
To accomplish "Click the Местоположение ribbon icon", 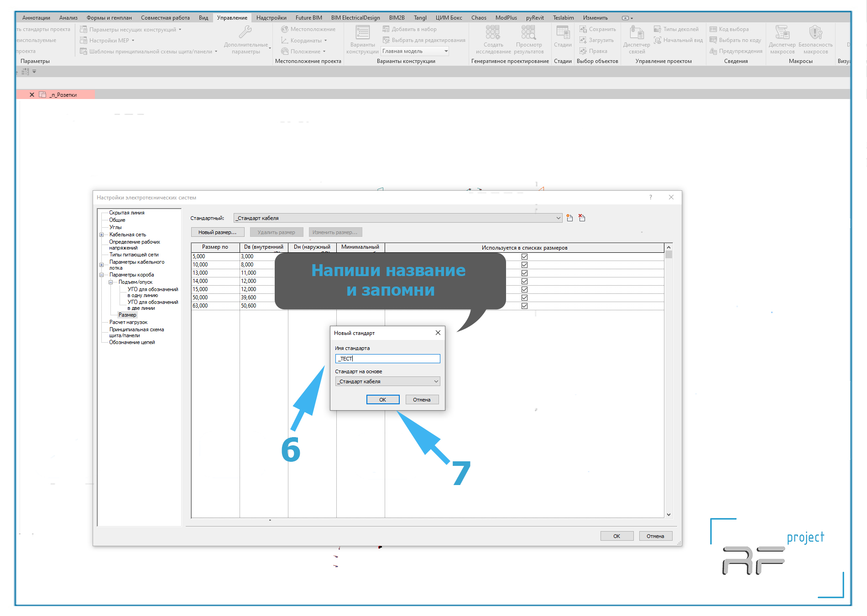I will pyautogui.click(x=285, y=29).
